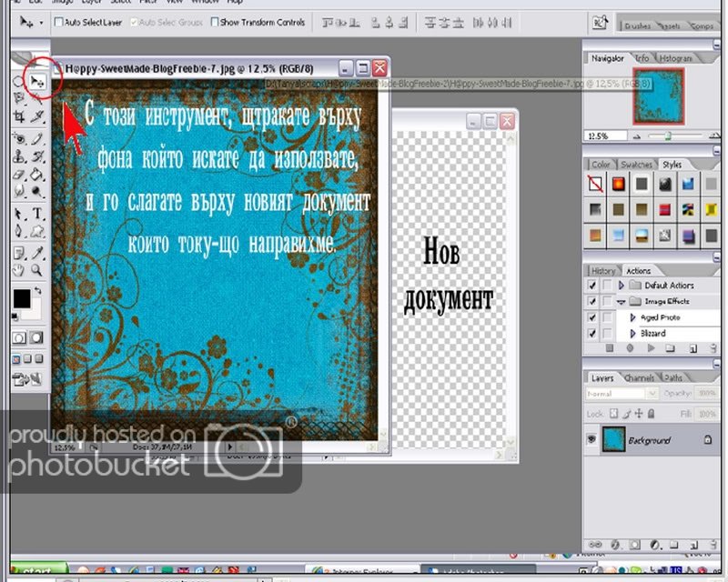Screen dimensions: 728x582
Task: Open the Move tool preset picker
Action: [41, 22]
